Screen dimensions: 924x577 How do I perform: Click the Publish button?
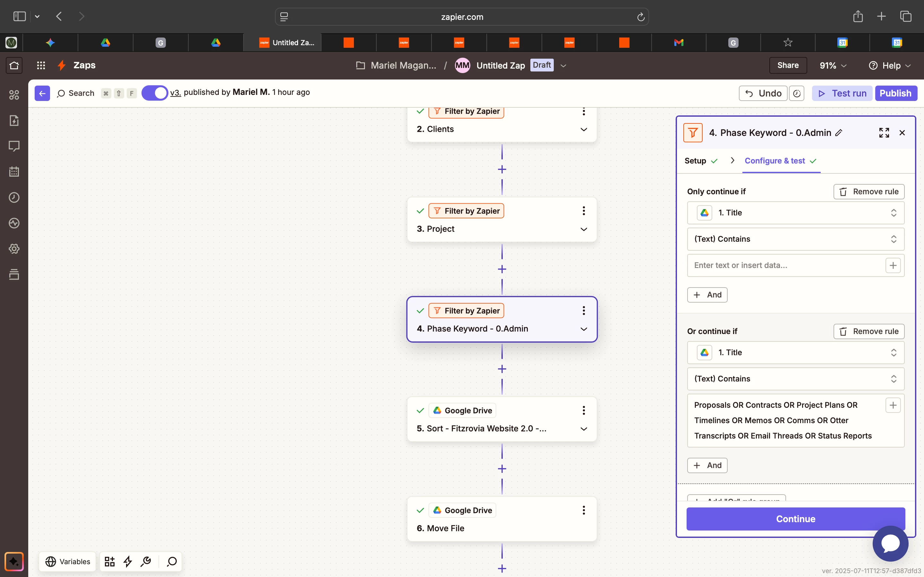click(895, 93)
